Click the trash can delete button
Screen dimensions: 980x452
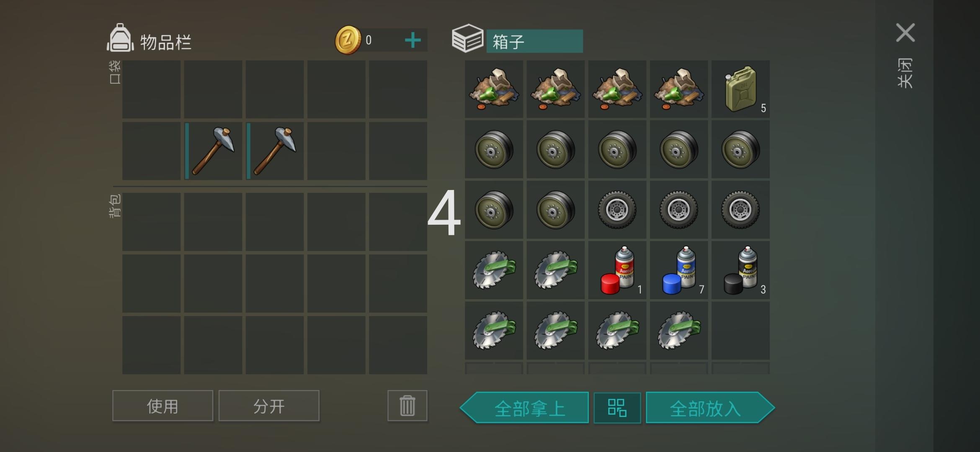(x=407, y=406)
